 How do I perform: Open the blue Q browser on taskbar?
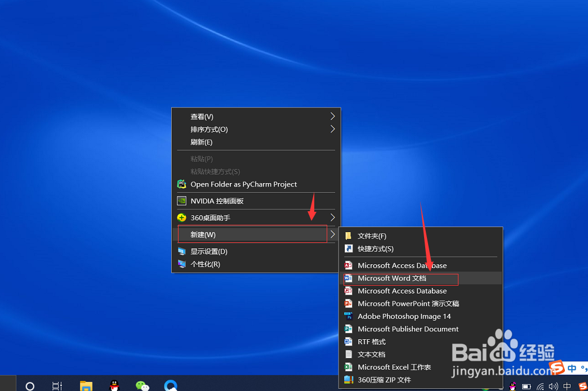(x=171, y=385)
